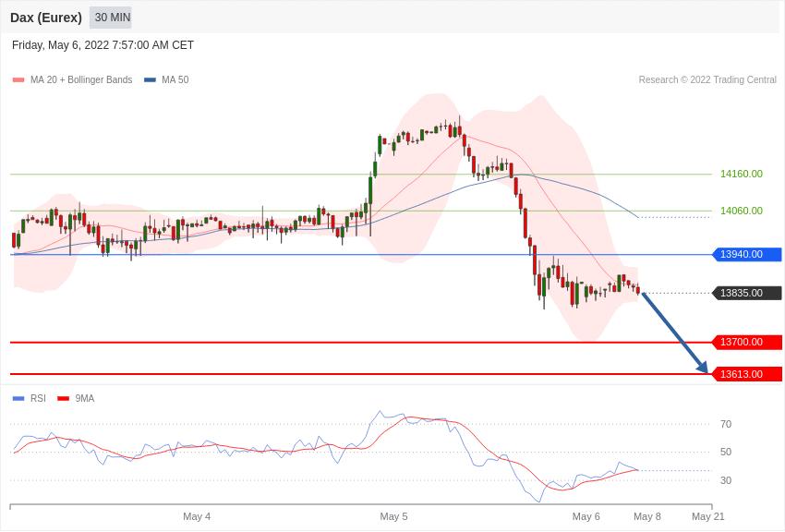The height and width of the screenshot is (532, 785).
Task: Click the 'May 6' date axis label
Action: tap(586, 516)
